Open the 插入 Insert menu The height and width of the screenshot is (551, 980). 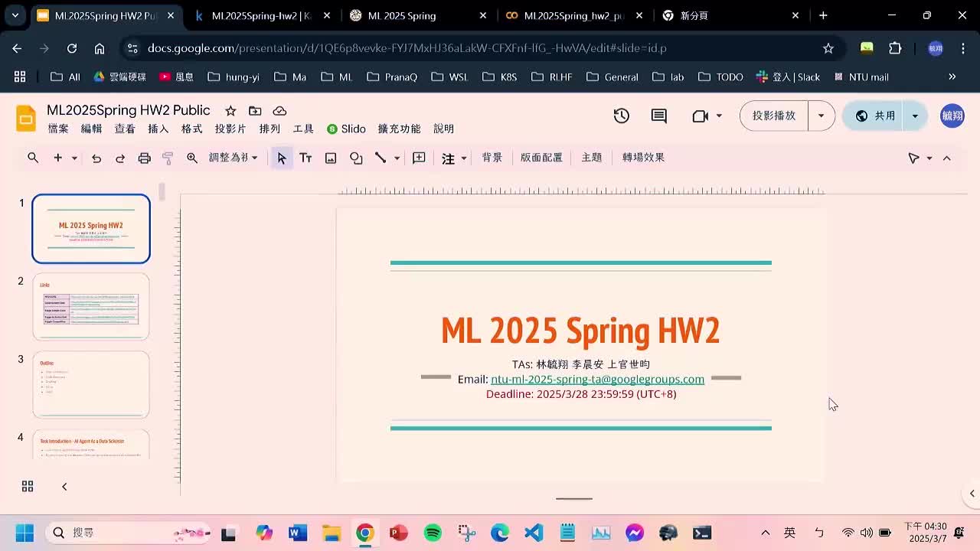coord(158,129)
